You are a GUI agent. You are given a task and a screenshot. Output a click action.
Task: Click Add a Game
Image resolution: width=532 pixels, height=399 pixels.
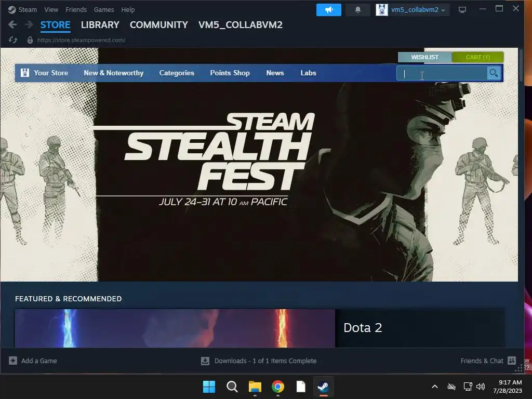tap(39, 361)
